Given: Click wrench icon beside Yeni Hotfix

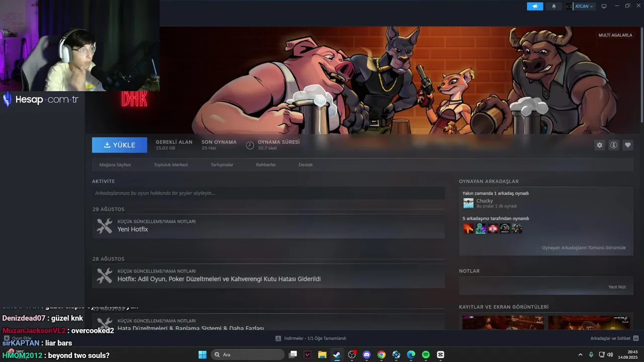Looking at the screenshot, I should (105, 226).
